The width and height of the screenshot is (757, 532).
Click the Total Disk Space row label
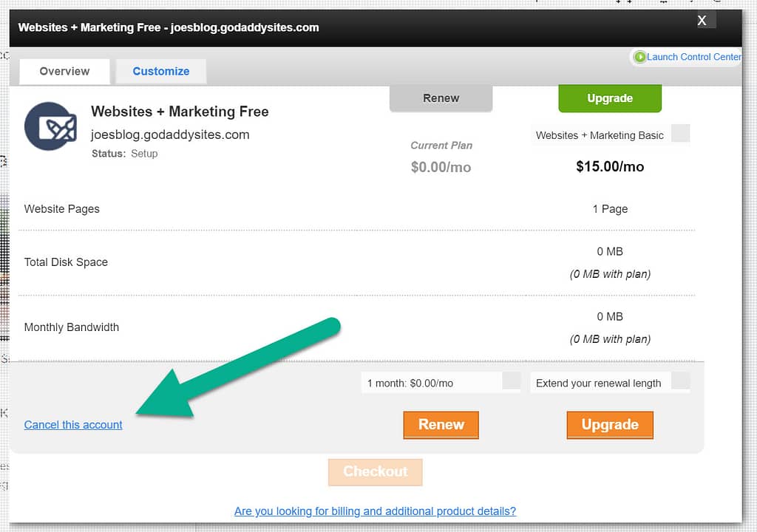pos(66,262)
